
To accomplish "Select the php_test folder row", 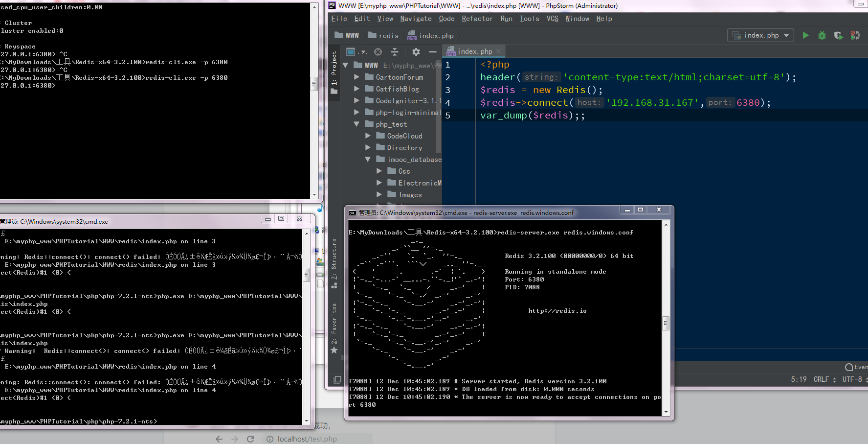I will click(x=391, y=124).
